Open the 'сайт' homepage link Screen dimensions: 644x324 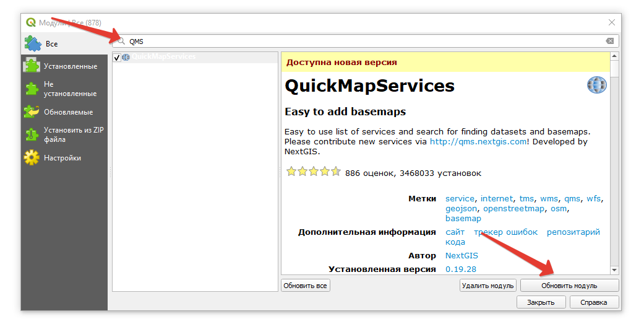point(455,232)
